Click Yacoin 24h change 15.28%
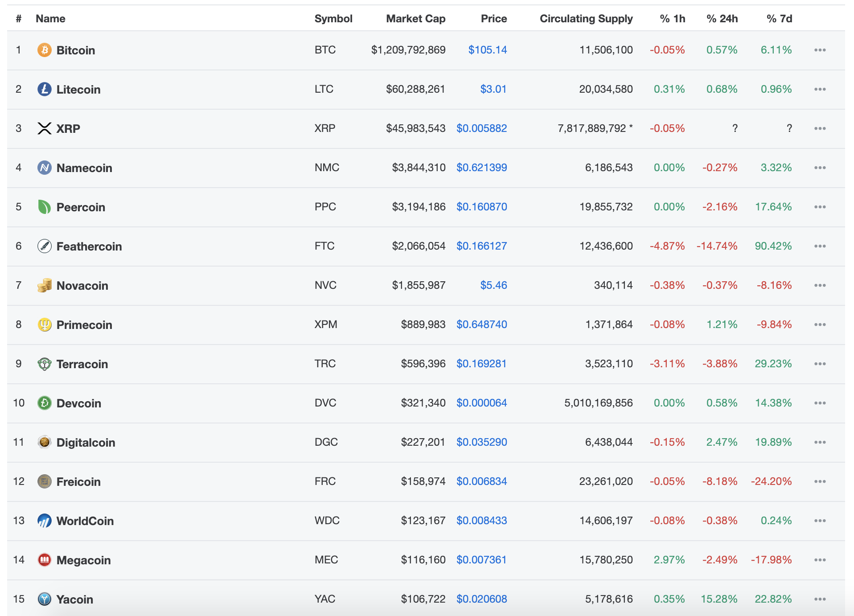The height and width of the screenshot is (616, 854). [719, 599]
